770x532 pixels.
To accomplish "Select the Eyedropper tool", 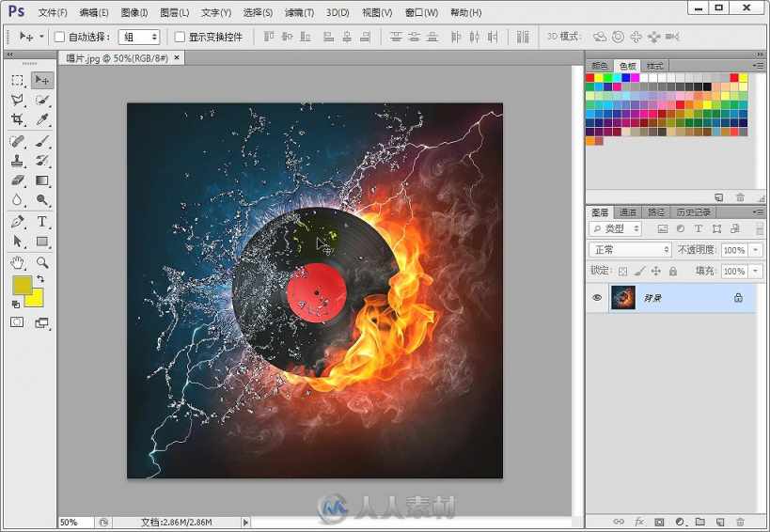I will pyautogui.click(x=42, y=119).
